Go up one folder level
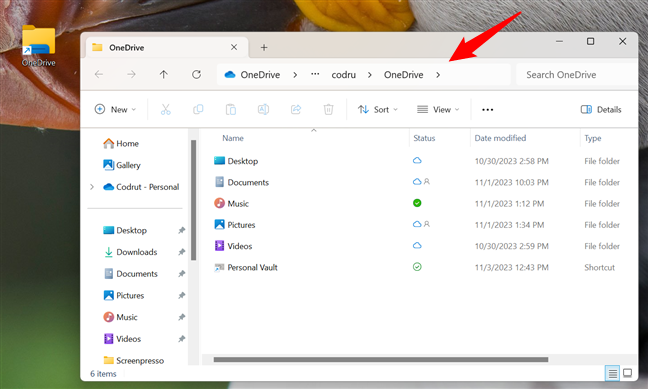 [x=164, y=74]
